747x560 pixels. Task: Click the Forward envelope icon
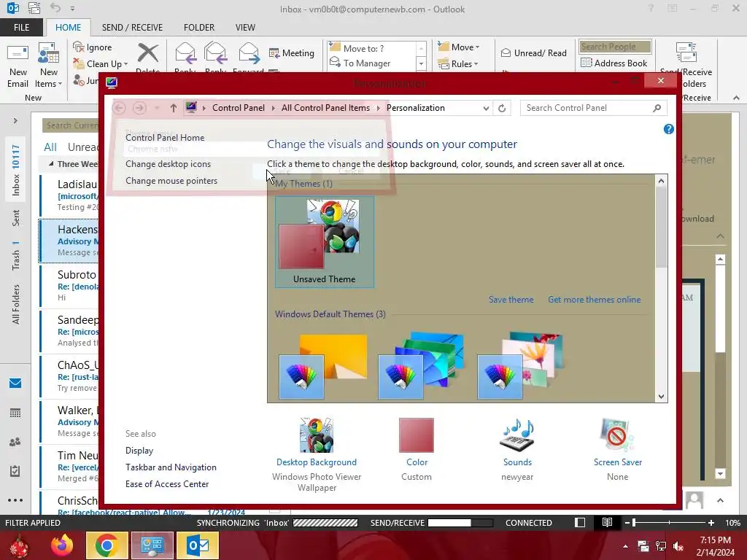249,53
